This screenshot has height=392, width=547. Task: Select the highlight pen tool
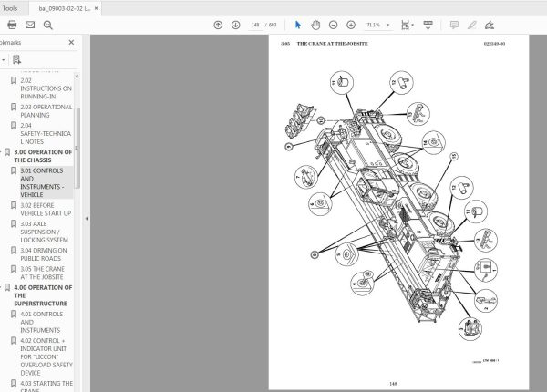(x=472, y=25)
